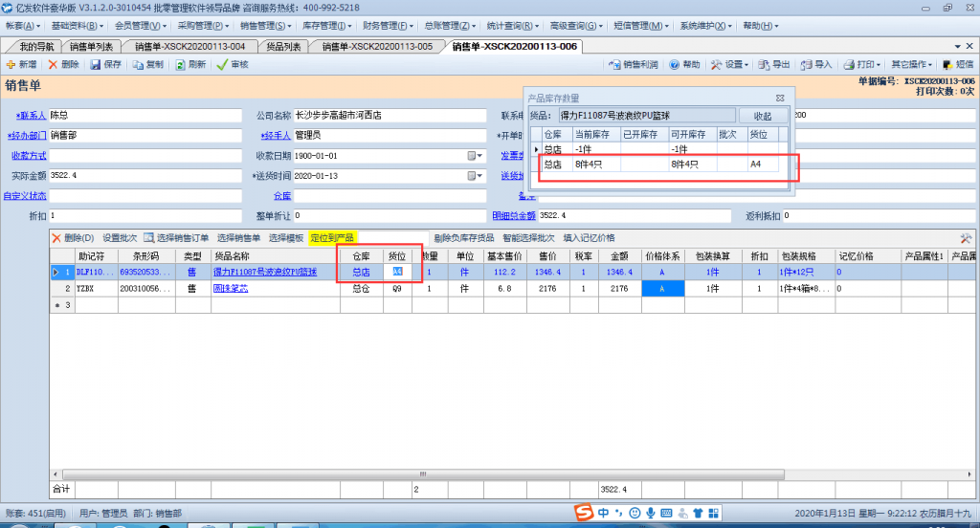980x528 pixels.
Task: Click the 删除 red X toolbar icon
Action: coord(54,65)
